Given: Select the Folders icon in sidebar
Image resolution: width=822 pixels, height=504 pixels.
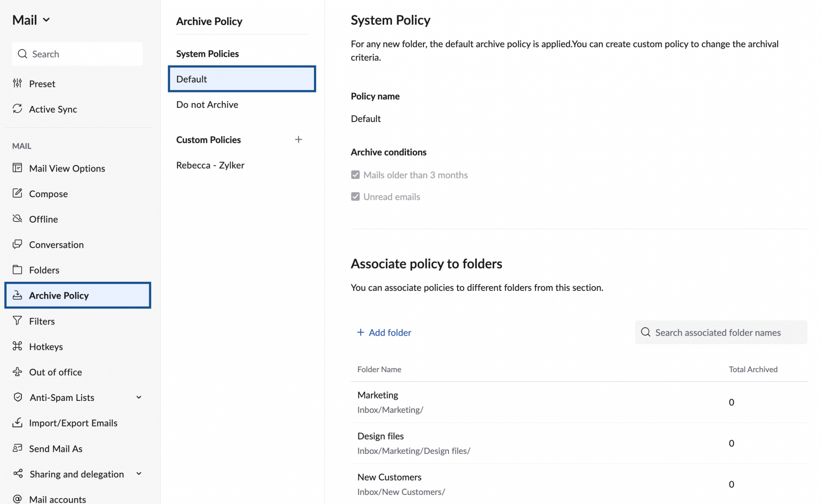Looking at the screenshot, I should [x=18, y=269].
